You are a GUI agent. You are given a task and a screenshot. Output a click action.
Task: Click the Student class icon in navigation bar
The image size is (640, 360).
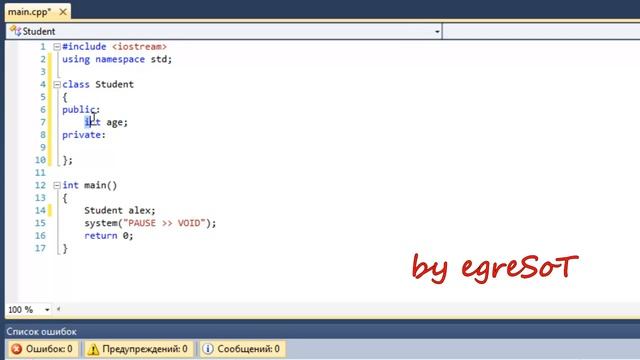click(x=15, y=31)
